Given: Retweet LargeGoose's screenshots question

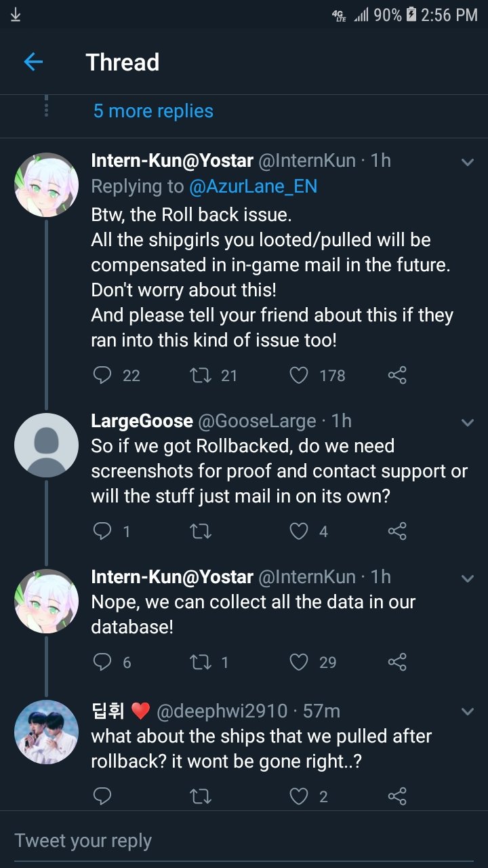Looking at the screenshot, I should tap(200, 531).
